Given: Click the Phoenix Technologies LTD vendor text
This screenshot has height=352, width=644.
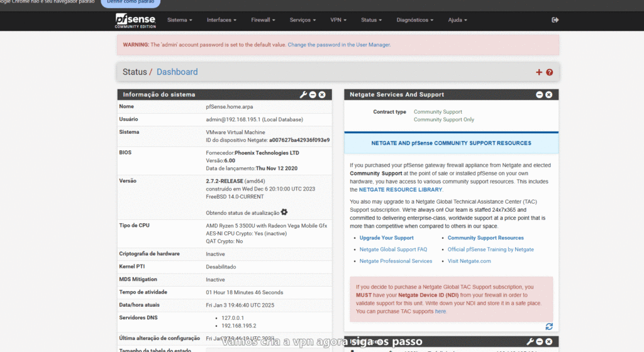Looking at the screenshot, I should (x=267, y=153).
